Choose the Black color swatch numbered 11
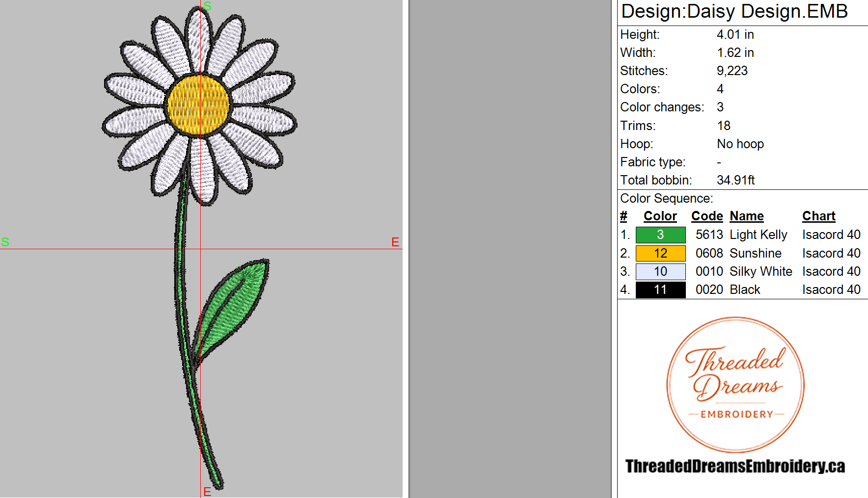 (660, 289)
